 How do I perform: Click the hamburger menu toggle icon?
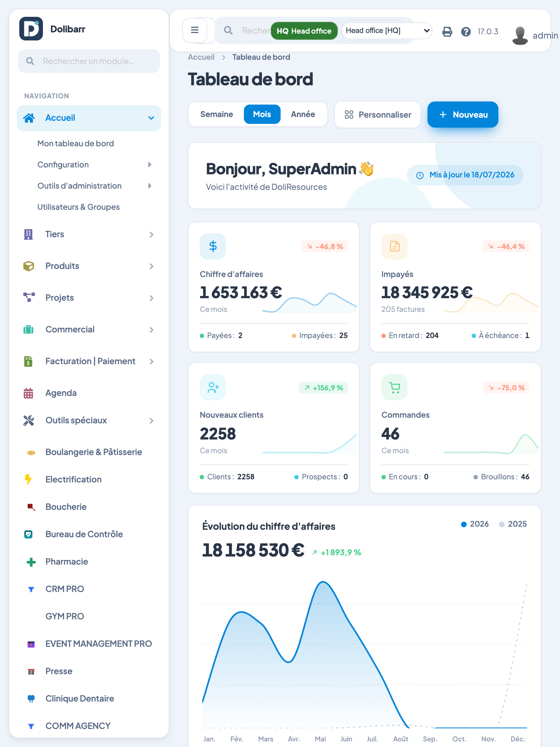pyautogui.click(x=195, y=31)
